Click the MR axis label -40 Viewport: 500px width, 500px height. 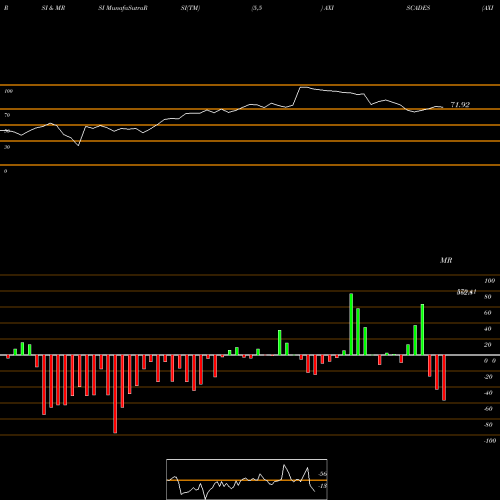click(488, 393)
